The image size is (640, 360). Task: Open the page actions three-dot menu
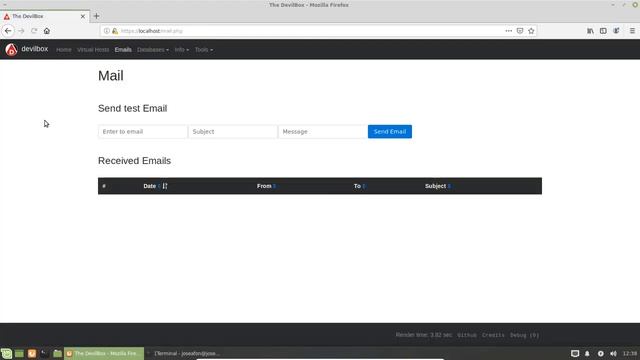coord(509,31)
